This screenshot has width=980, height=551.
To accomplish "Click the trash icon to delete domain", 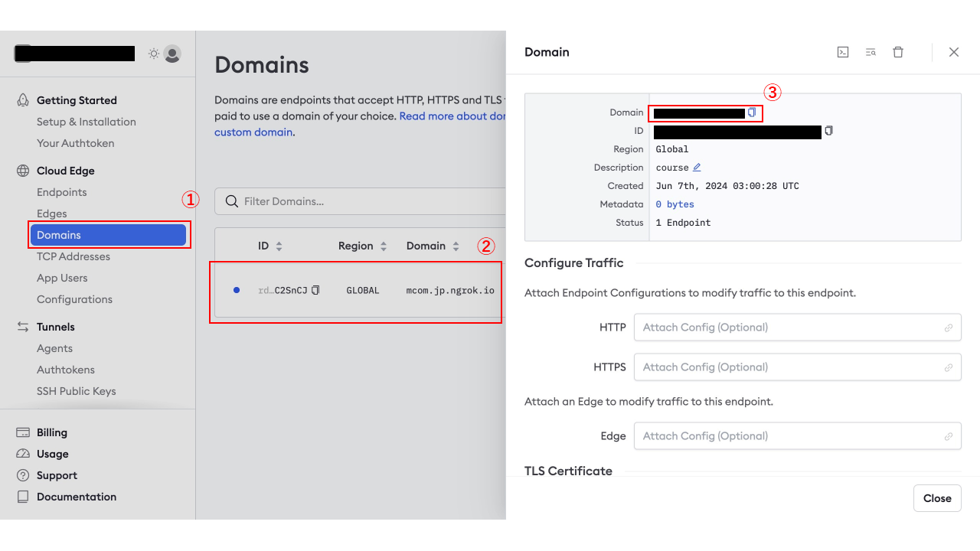I will (x=898, y=52).
